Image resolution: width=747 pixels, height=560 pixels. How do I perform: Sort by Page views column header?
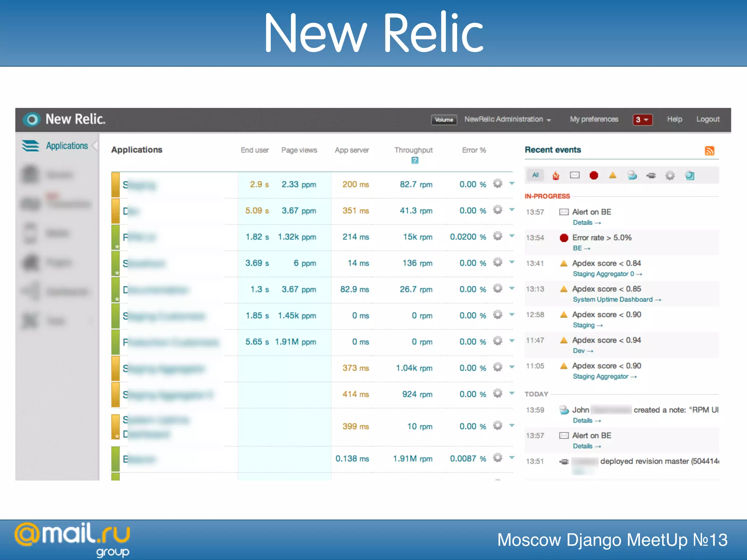[x=299, y=150]
